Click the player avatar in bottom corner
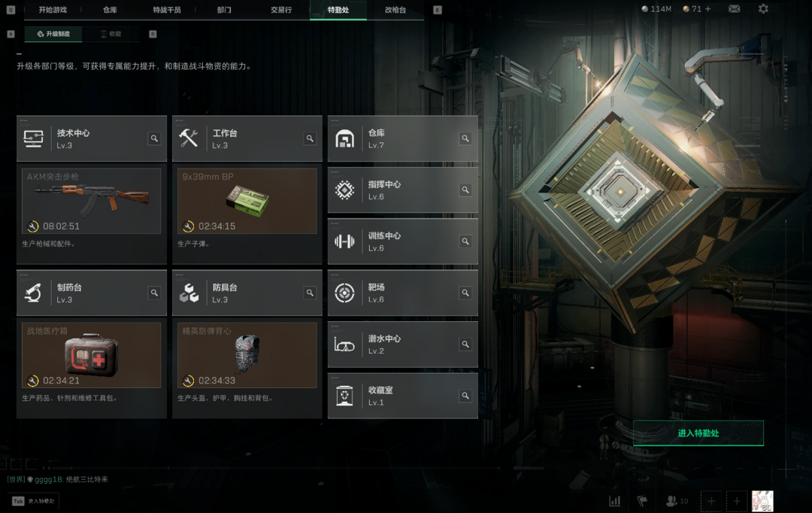 762,501
